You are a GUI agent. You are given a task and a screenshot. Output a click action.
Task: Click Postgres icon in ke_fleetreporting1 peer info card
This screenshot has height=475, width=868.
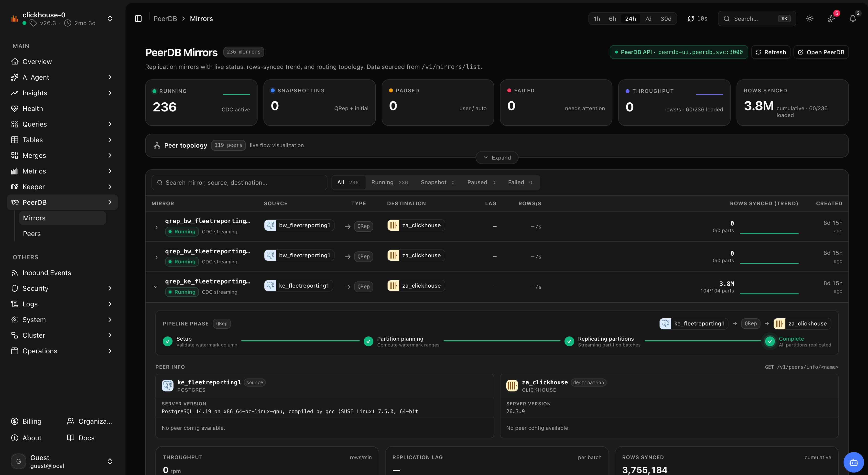tap(167, 385)
